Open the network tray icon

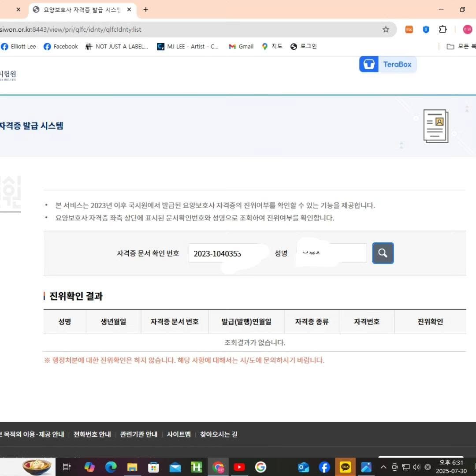[x=405, y=467]
